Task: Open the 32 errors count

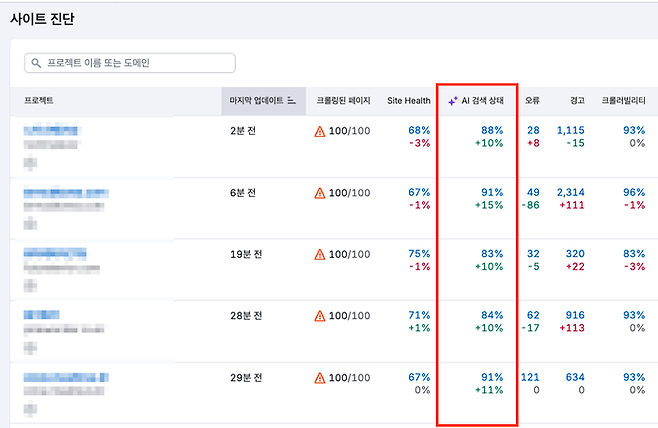Action: (x=533, y=254)
